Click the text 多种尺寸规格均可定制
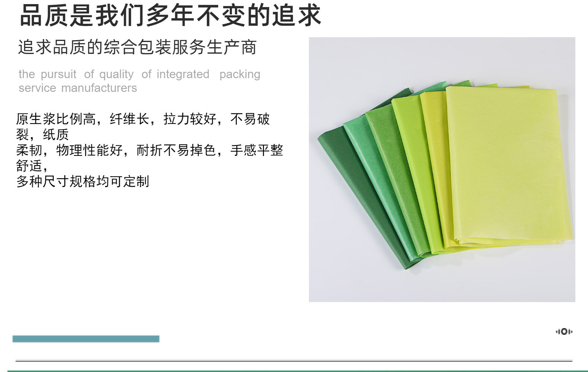 (x=83, y=182)
